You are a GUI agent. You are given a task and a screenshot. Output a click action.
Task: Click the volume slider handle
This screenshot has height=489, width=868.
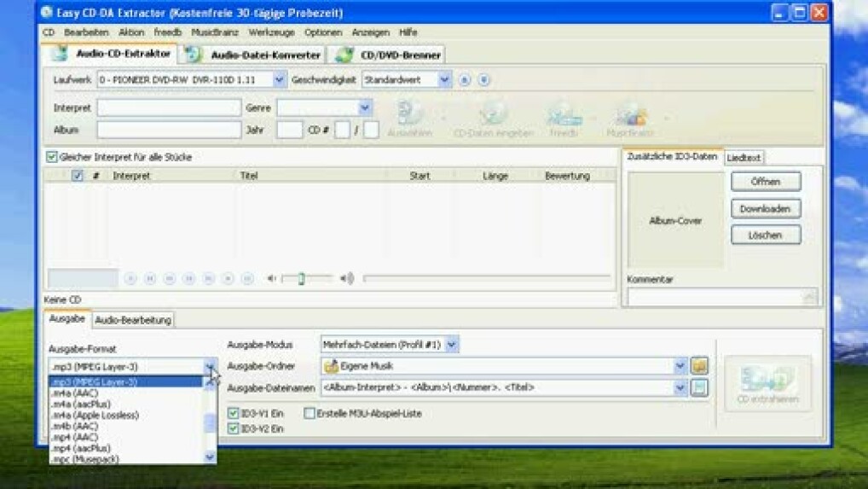coord(301,278)
